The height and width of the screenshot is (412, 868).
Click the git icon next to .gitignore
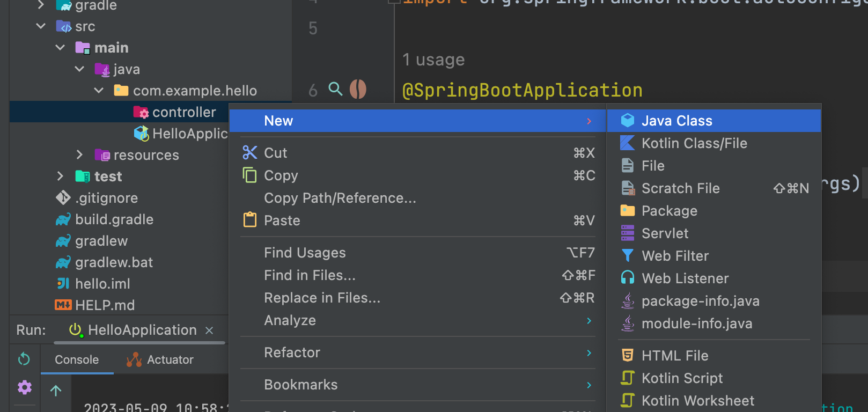63,197
